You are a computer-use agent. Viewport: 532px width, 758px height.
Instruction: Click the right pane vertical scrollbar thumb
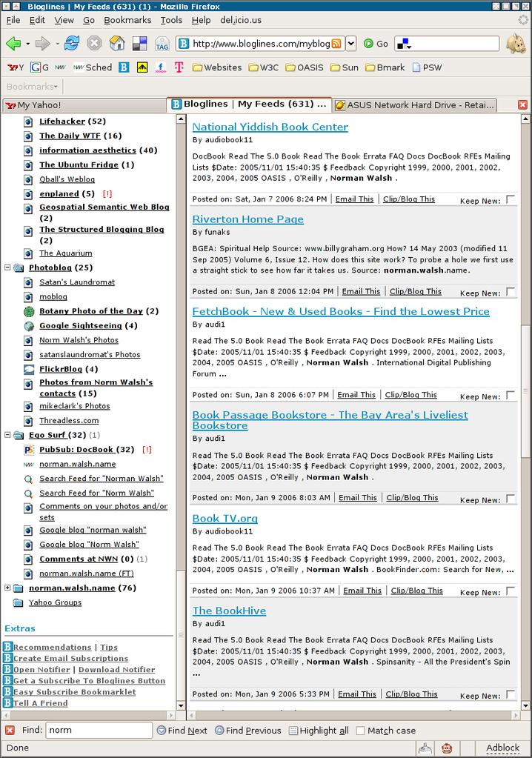click(525, 390)
